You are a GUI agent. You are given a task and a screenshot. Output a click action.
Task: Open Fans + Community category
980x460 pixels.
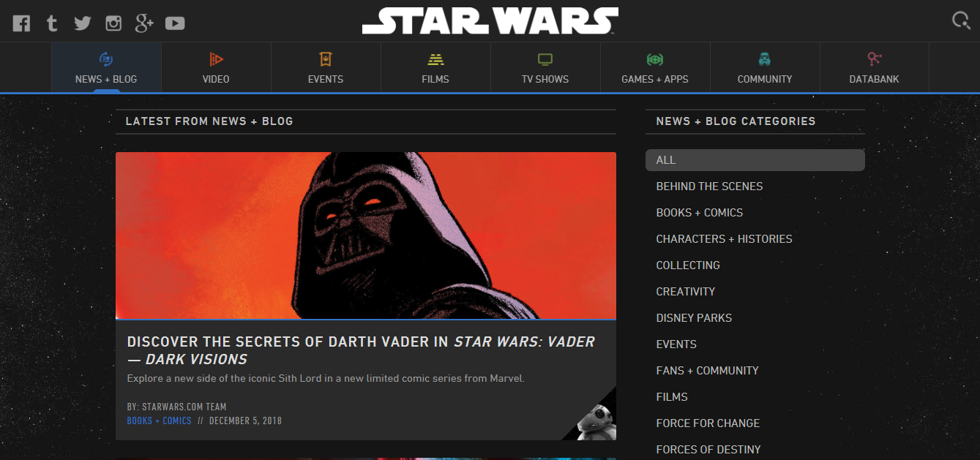pos(707,371)
